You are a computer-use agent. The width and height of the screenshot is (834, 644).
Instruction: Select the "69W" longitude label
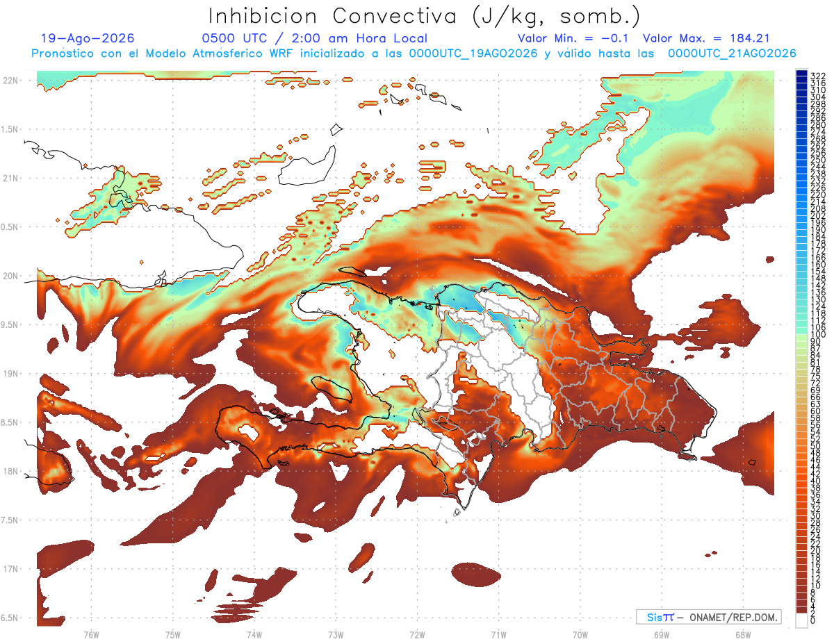coord(662,634)
